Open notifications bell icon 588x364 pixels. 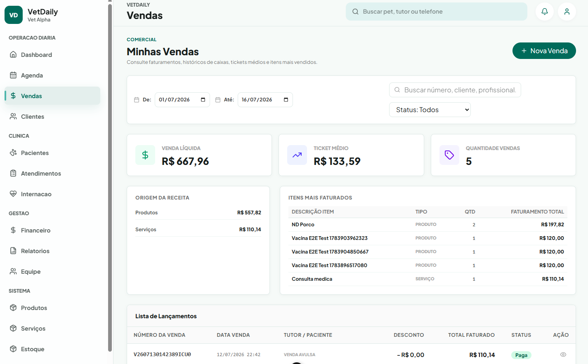pos(545,12)
